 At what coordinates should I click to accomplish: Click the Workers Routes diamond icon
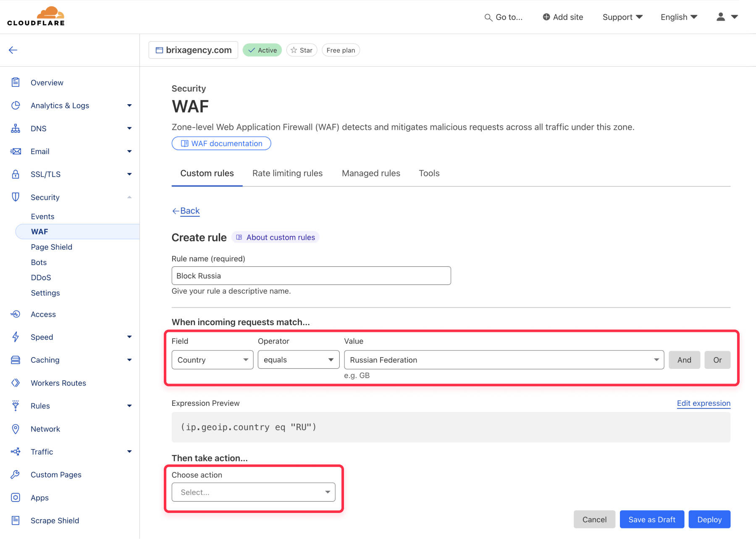tap(16, 383)
